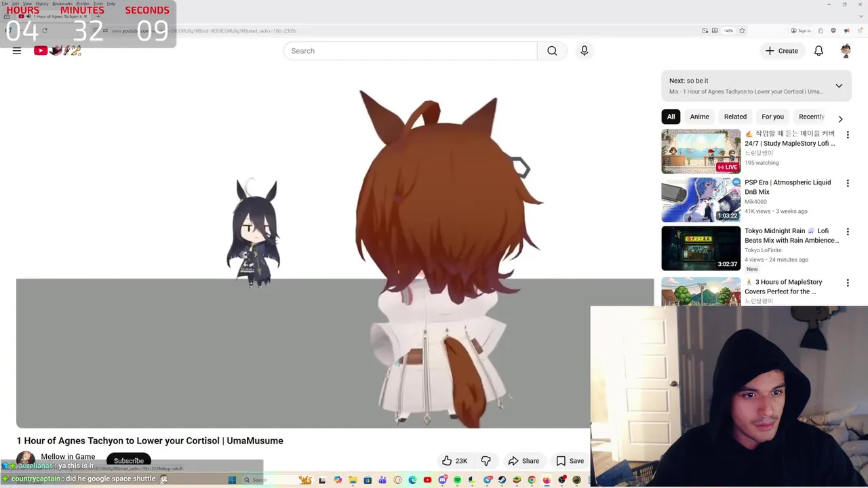The image size is (868, 488).
Task: Dislike the Agnes Tachyon video
Action: [486, 461]
